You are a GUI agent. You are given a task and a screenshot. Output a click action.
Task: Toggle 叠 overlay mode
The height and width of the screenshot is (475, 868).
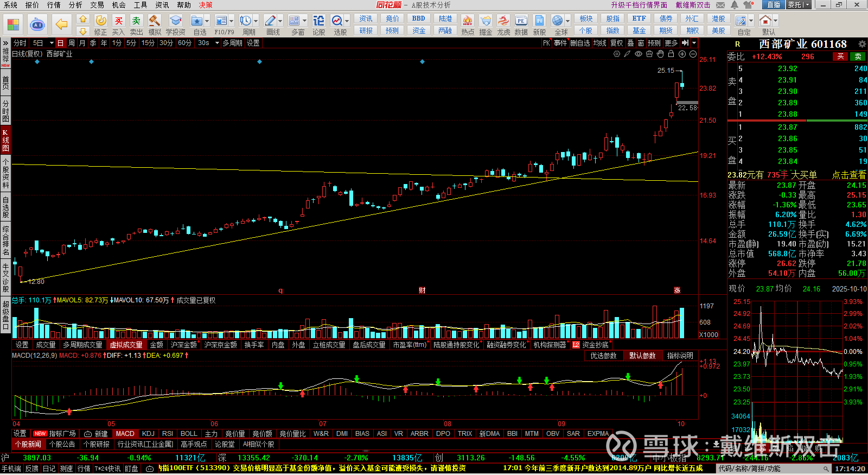tap(630, 43)
